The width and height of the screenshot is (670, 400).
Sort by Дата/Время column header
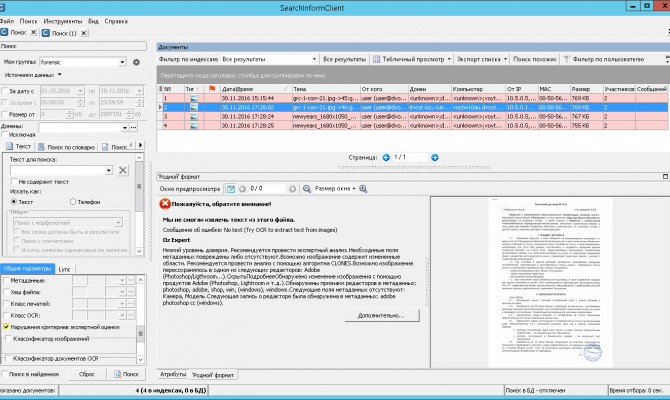coord(255,89)
